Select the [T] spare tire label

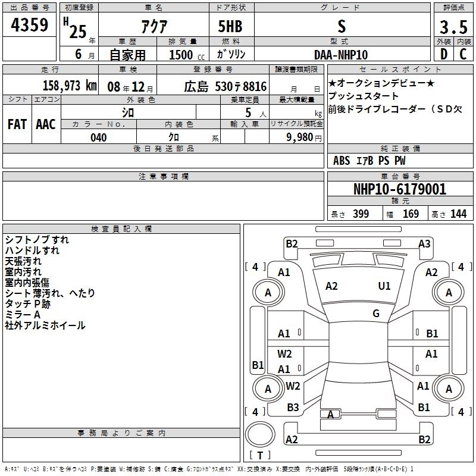[x=260, y=455]
